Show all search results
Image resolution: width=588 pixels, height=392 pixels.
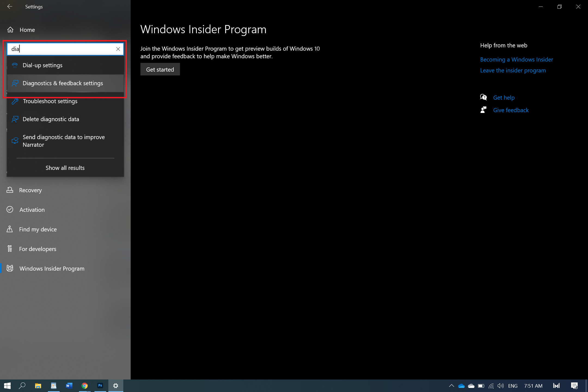pos(65,168)
